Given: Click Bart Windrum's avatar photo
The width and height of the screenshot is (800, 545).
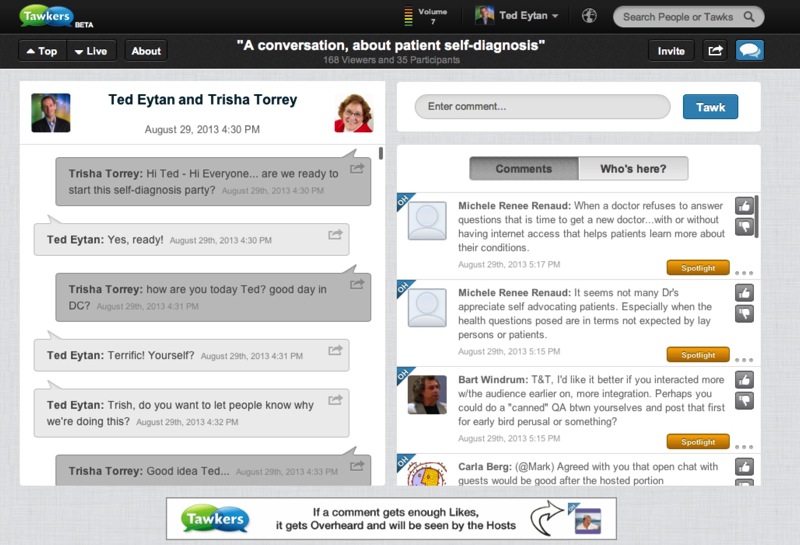Looking at the screenshot, I should 427,394.
